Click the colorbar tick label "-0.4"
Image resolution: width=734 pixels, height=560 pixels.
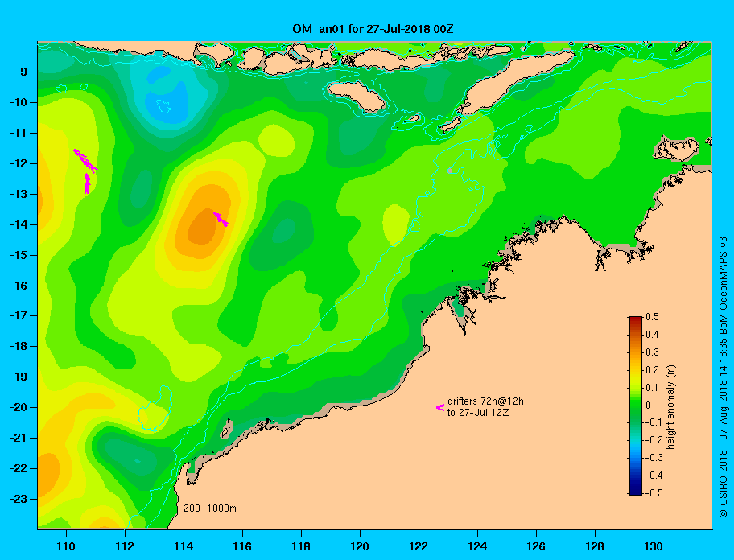[x=654, y=476]
